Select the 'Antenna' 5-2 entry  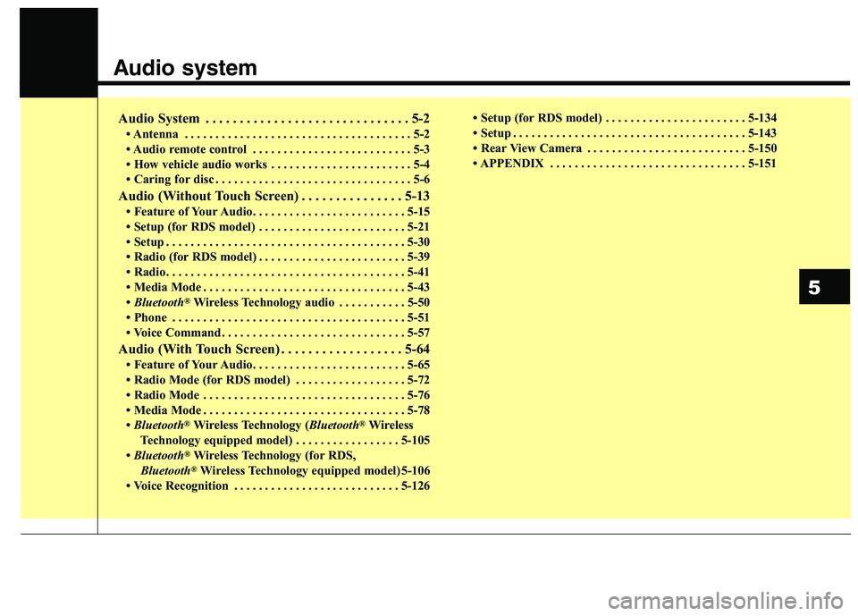coord(277,134)
